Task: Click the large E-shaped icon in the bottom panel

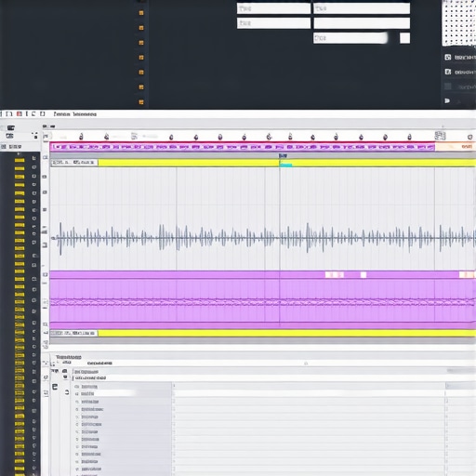Action: pyautogui.click(x=55, y=387)
